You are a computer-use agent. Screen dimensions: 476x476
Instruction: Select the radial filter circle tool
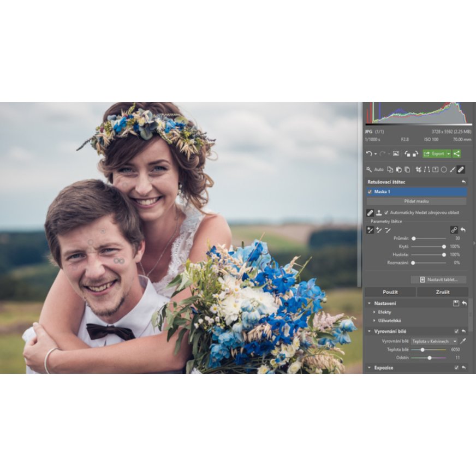[x=444, y=169]
